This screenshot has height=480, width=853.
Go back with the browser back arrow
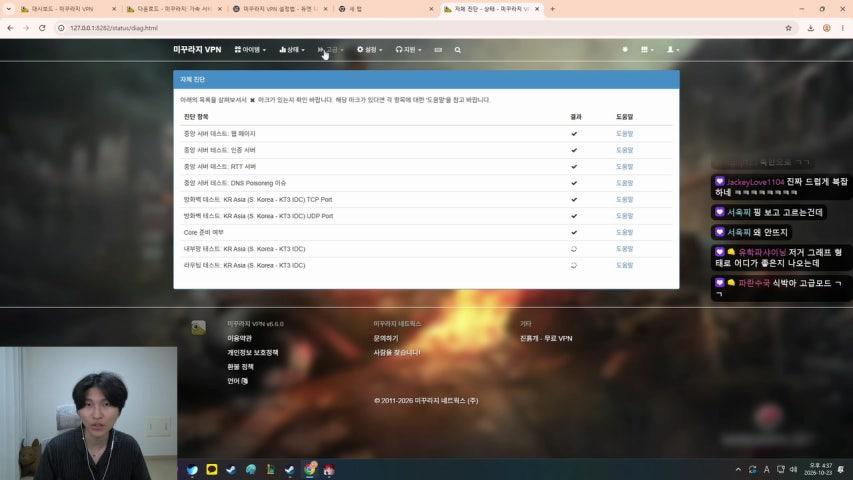click(10, 28)
